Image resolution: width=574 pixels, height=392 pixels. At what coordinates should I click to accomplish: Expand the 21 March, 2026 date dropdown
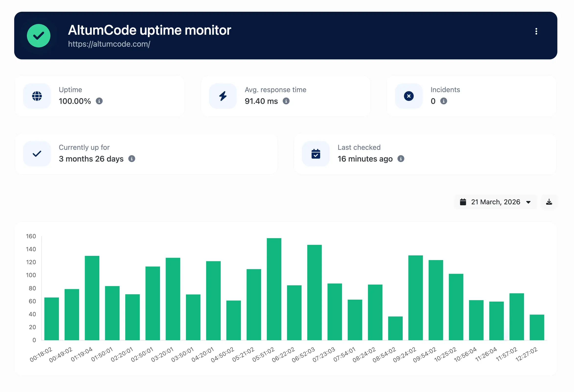[x=528, y=202]
